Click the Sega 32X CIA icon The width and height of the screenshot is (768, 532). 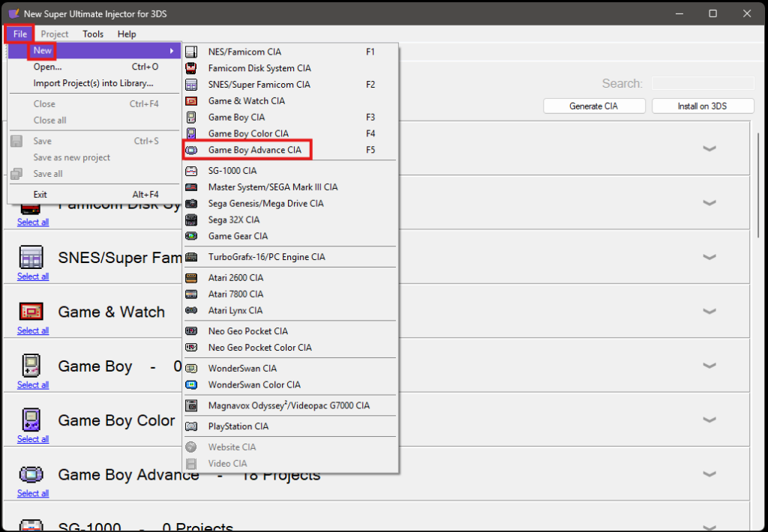(191, 220)
